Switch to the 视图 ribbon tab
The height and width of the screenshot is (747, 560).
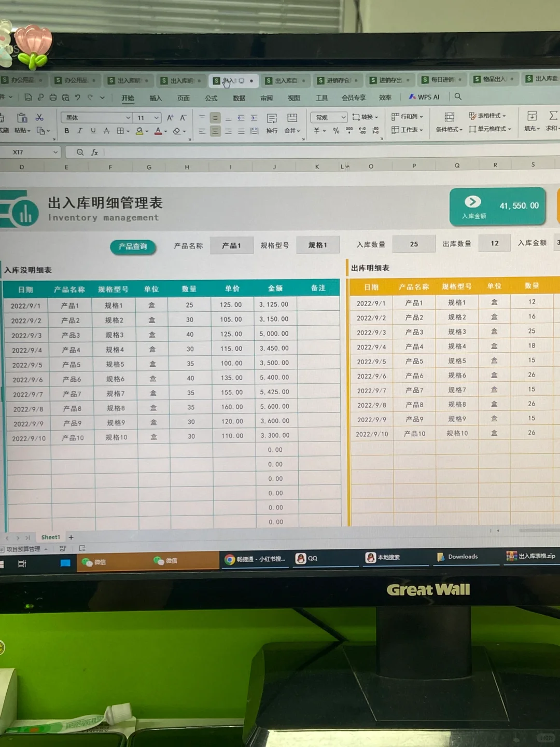point(294,98)
